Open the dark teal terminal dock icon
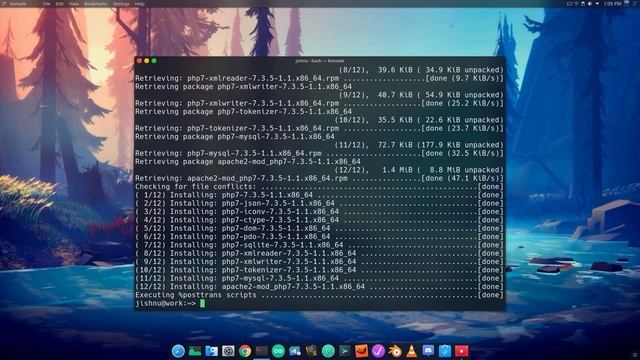Viewport: 640px width, 360px height. (345, 351)
